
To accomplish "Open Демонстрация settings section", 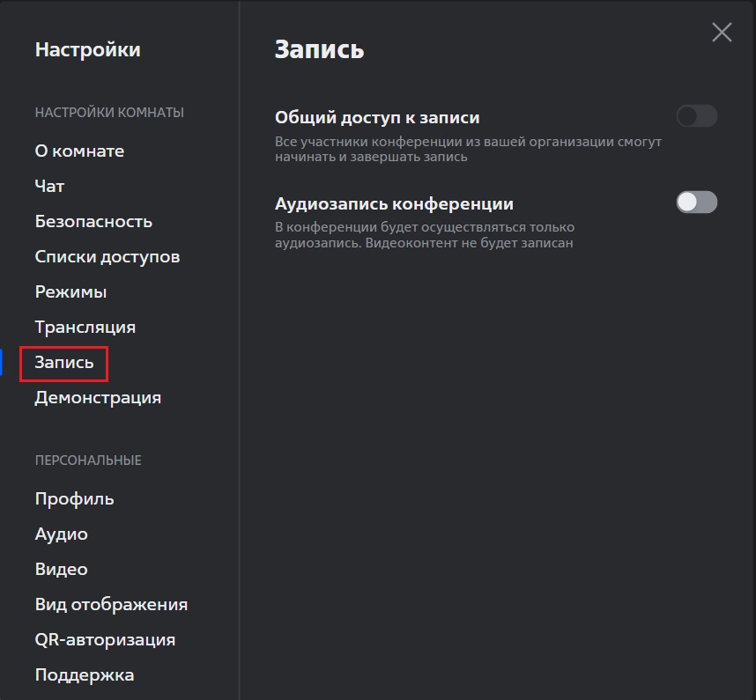I will (98, 398).
